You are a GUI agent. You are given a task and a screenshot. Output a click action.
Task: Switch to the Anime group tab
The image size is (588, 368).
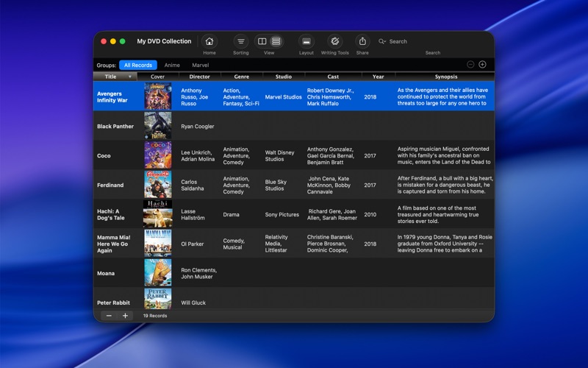coord(172,65)
